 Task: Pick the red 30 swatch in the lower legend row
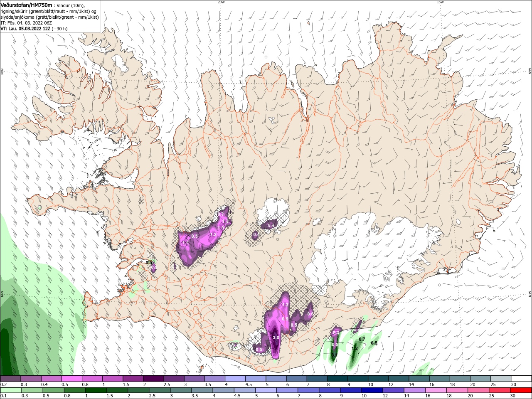point(521,390)
